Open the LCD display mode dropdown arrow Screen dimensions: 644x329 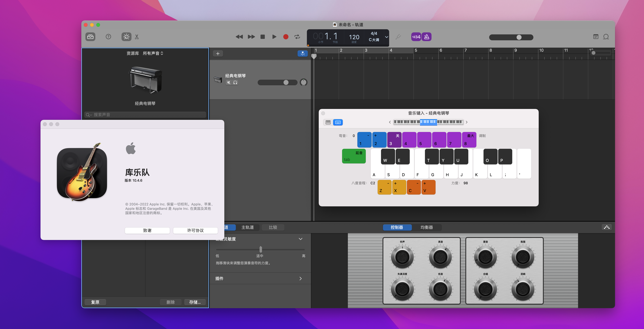pos(386,37)
